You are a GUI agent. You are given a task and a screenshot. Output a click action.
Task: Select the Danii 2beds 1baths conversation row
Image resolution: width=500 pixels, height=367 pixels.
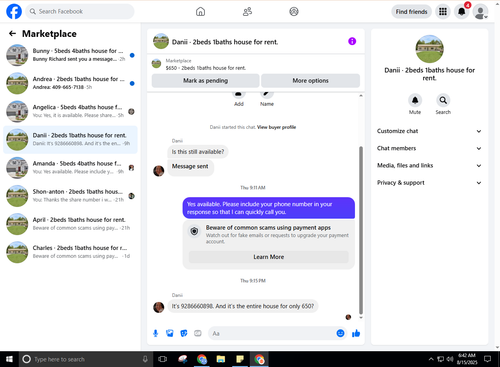pos(70,139)
